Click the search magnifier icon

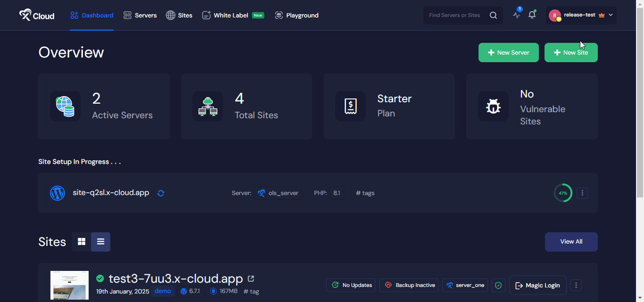[493, 15]
